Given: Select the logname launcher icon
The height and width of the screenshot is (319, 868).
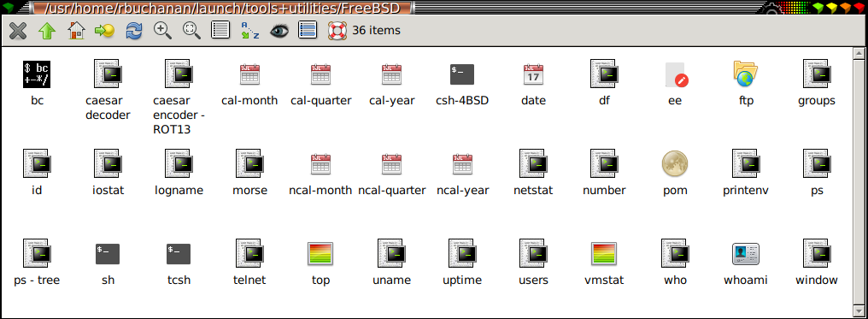Looking at the screenshot, I should click(179, 163).
